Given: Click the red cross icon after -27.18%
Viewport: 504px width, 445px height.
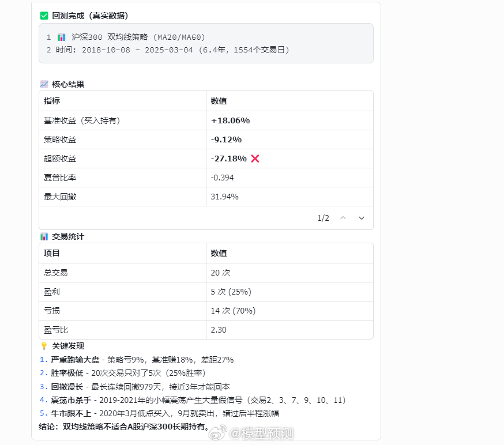Looking at the screenshot, I should (x=255, y=159).
